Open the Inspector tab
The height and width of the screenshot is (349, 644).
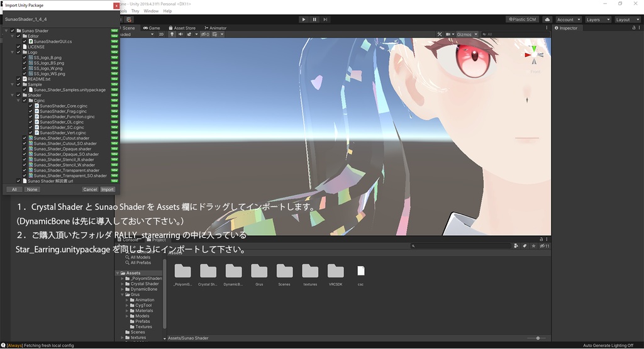coord(566,28)
